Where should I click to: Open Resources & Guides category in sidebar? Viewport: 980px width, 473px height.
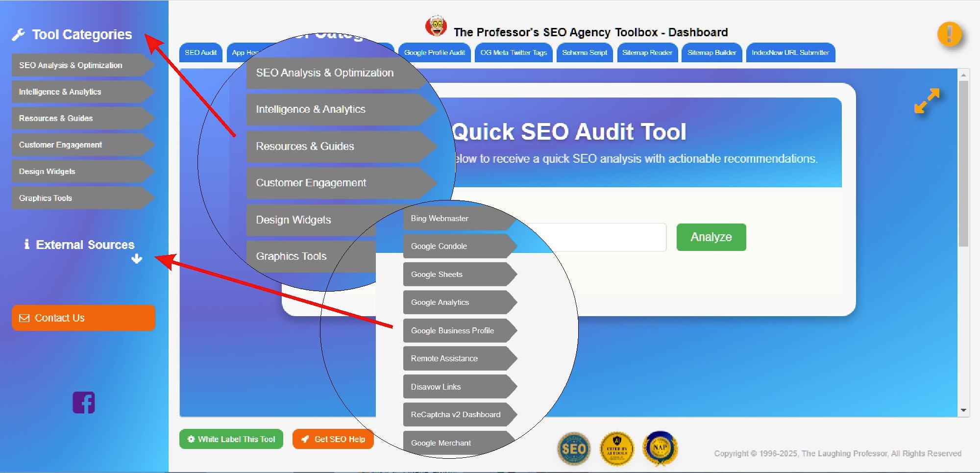83,118
